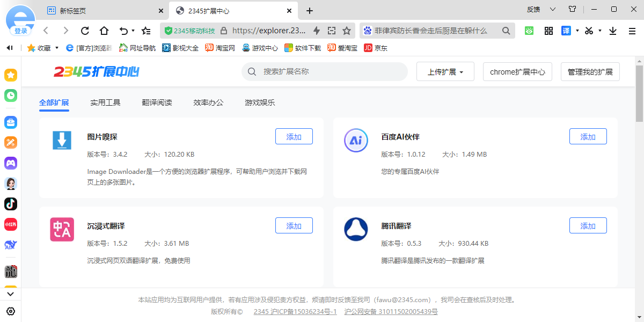Expand the chevron next to 反馈
This screenshot has height=322, width=644.
tap(552, 9)
